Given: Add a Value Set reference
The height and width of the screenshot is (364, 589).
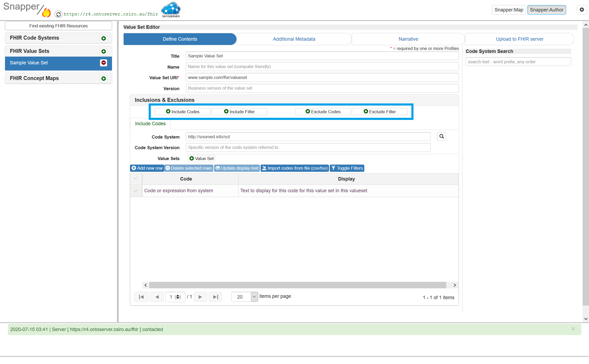Looking at the screenshot, I should [x=202, y=158].
